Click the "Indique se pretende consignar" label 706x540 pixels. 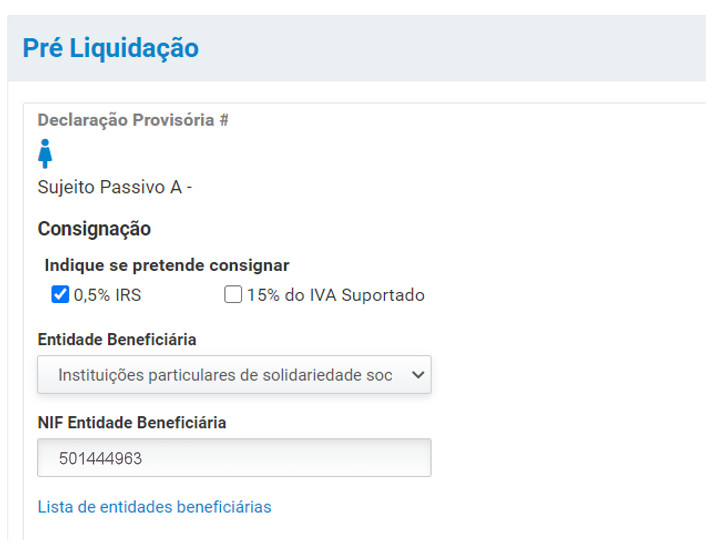pos(167,265)
